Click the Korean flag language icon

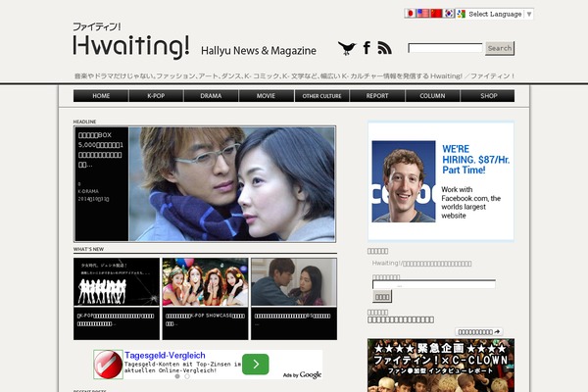coord(449,14)
